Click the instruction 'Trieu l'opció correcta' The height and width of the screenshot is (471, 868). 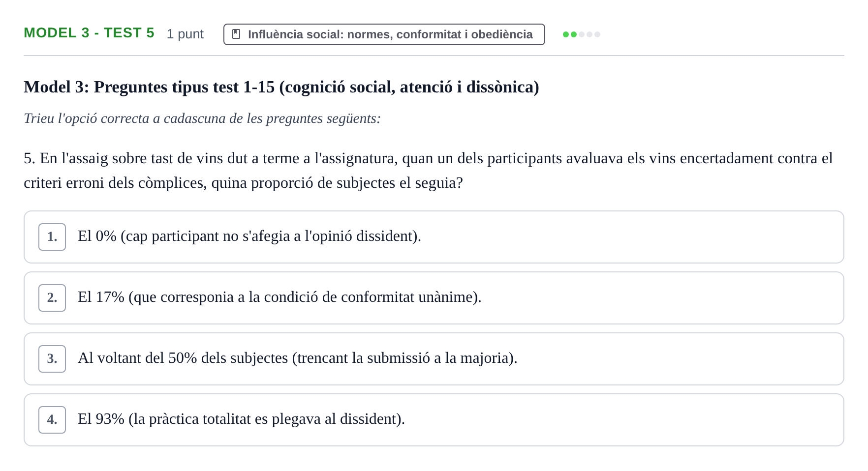pyautogui.click(x=202, y=118)
